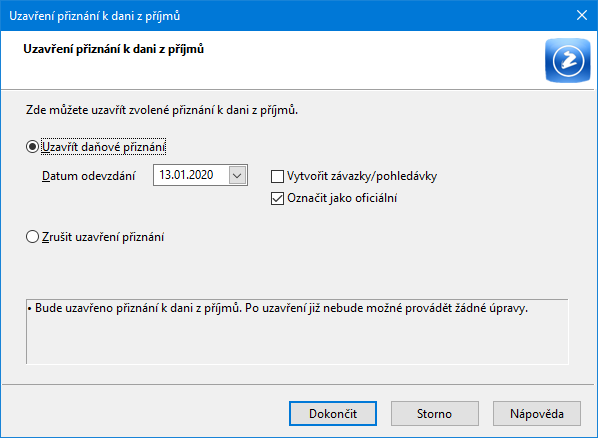Viewport: 598px width, 438px height.
Task: Click the 'Zrušit uzavření přiznání' label text
Action: pos(103,237)
